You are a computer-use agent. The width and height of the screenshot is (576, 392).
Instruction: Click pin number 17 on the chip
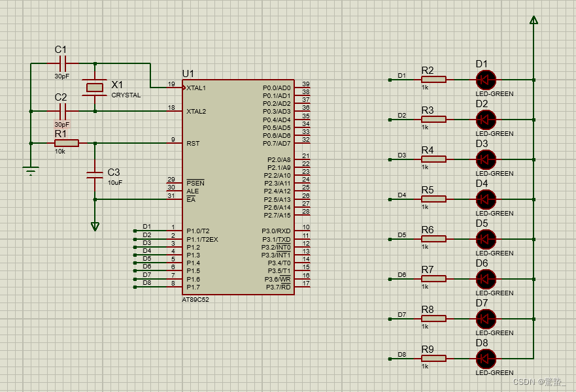click(305, 283)
